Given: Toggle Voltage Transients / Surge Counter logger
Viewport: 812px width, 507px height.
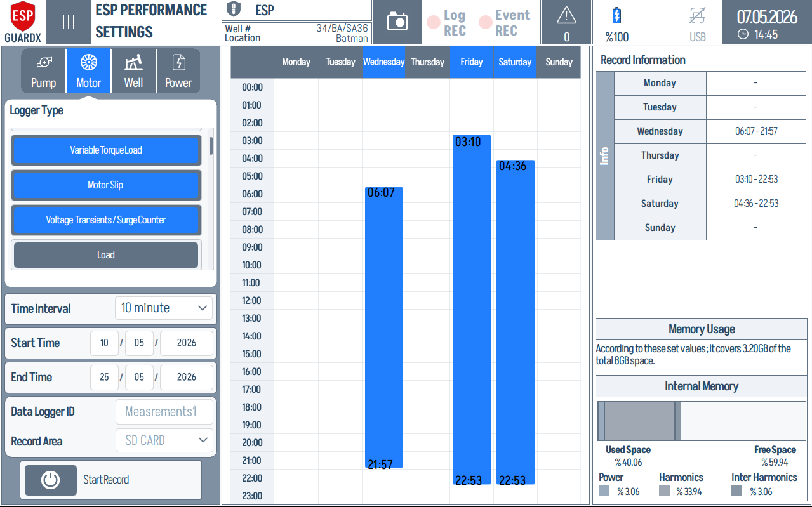Looking at the screenshot, I should tap(106, 220).
